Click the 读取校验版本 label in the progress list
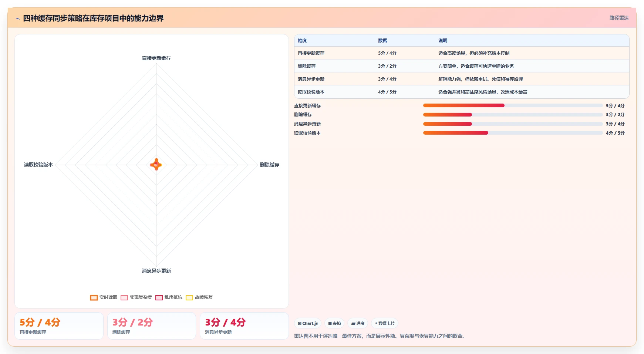This screenshot has height=354, width=644. pyautogui.click(x=307, y=133)
